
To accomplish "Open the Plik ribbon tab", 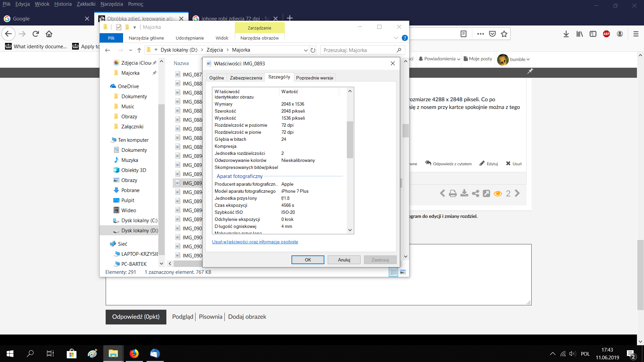I will tap(111, 38).
